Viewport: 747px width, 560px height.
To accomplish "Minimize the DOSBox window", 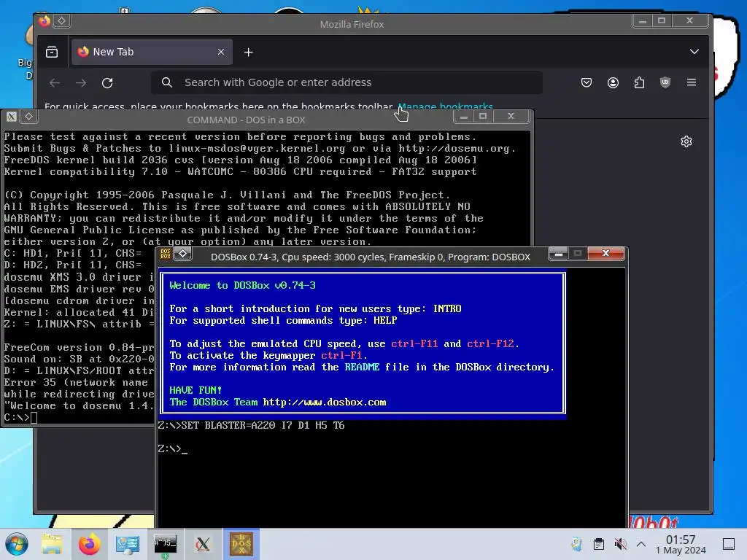I will 559,254.
